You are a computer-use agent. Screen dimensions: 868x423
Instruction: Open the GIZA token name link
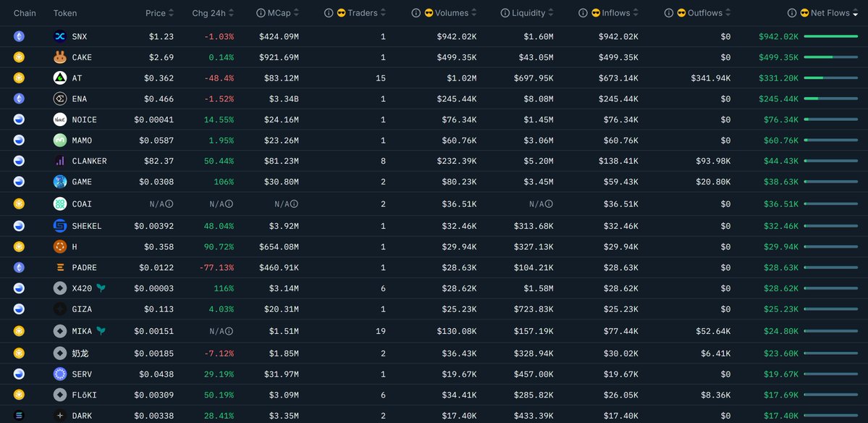click(82, 309)
